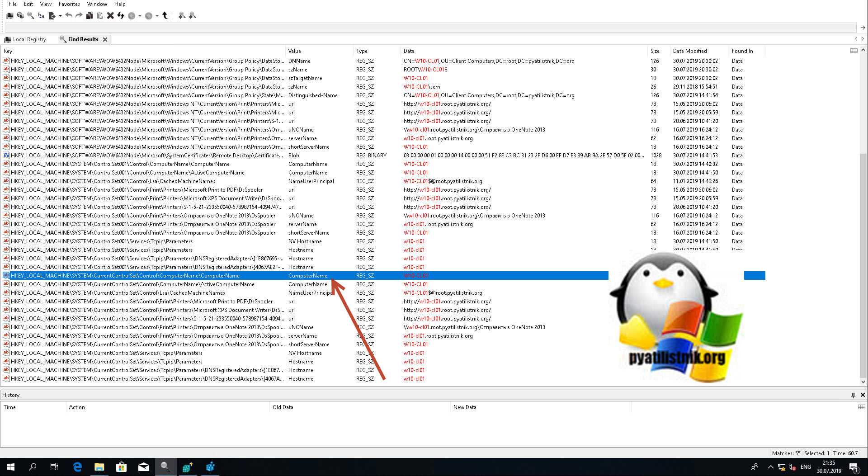The width and height of the screenshot is (868, 476).
Task: Click the Connect Remote Registry toolbar icon
Action: pyautogui.click(x=20, y=16)
